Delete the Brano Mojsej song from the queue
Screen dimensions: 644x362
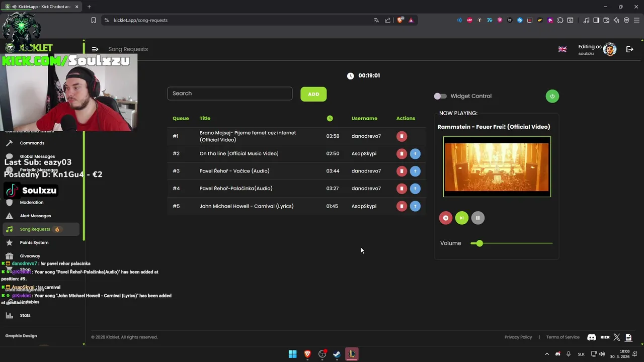click(401, 136)
